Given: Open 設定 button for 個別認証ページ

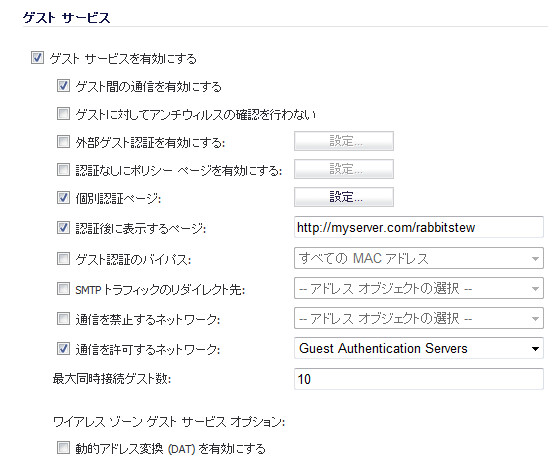Looking at the screenshot, I should 344,197.
